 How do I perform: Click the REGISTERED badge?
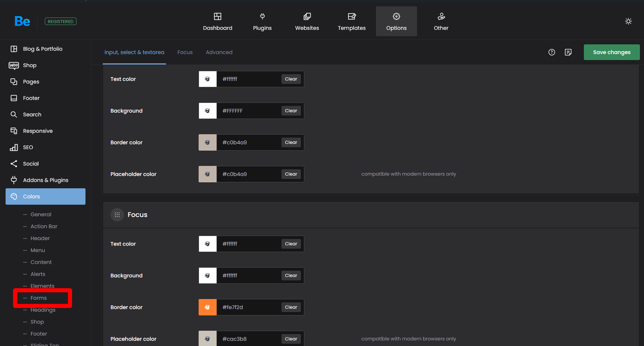tap(60, 22)
